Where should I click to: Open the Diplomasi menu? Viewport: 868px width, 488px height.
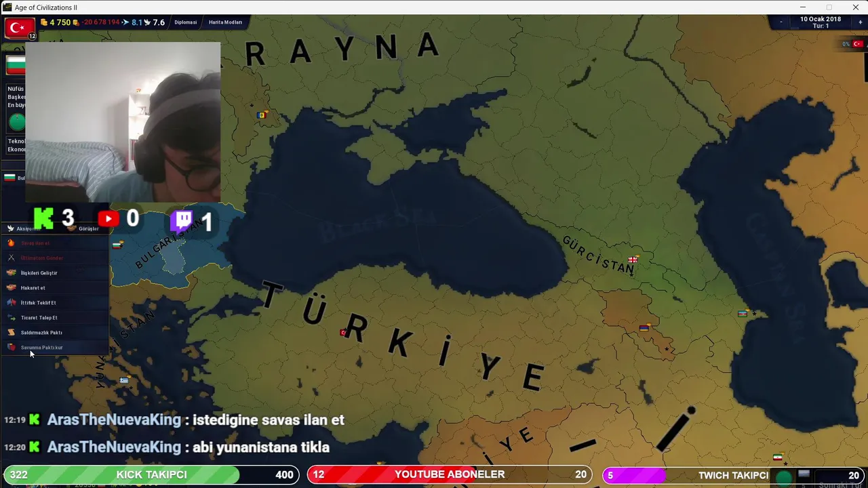(185, 22)
